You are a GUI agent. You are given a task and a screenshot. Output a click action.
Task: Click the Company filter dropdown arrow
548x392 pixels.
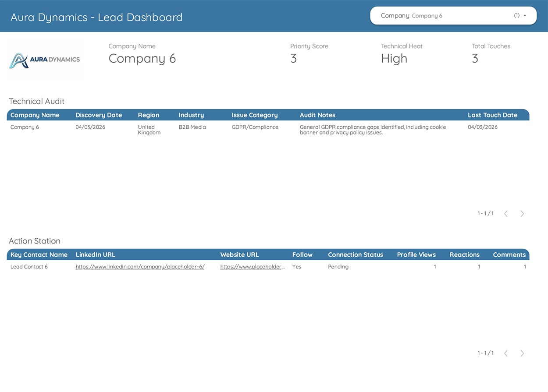tap(525, 16)
